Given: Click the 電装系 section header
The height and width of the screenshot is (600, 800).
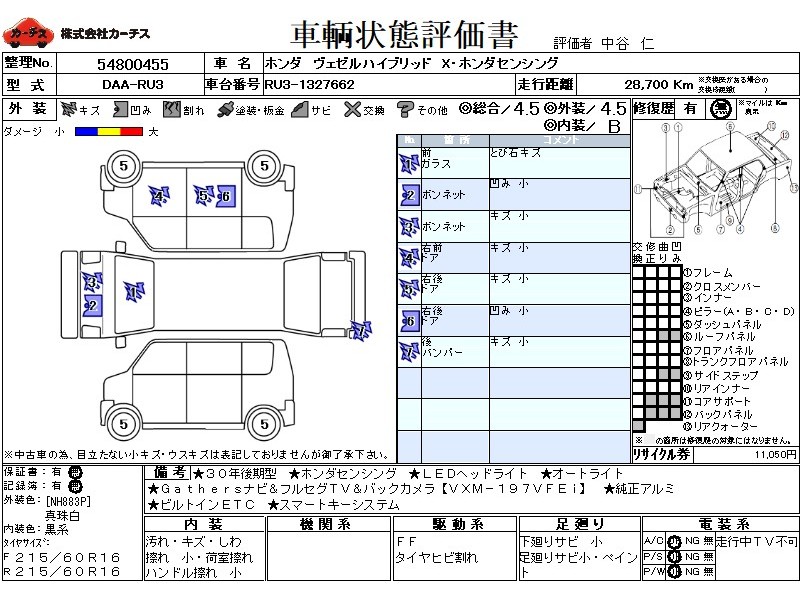Looking at the screenshot, I should click(723, 524).
